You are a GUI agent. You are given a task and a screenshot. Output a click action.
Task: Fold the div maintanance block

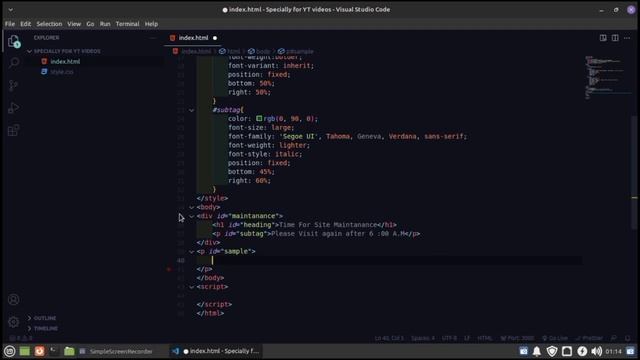click(x=191, y=216)
